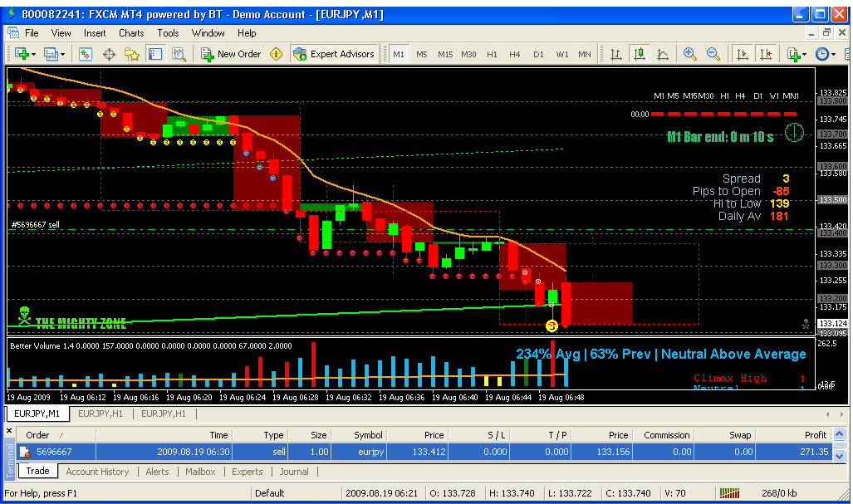Click the connection status bars icon

point(729,493)
